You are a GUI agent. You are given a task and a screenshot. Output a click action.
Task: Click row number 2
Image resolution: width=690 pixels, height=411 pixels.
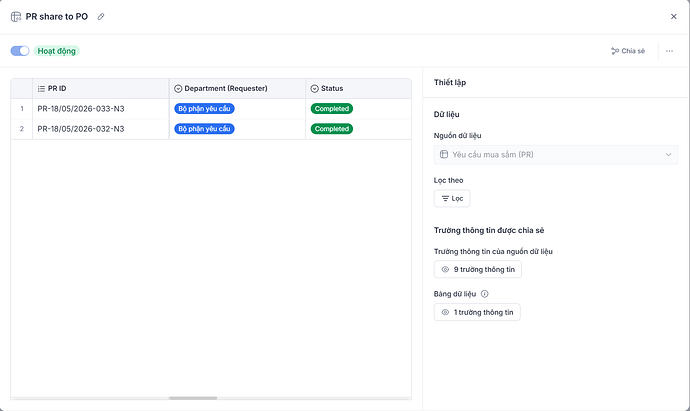22,129
